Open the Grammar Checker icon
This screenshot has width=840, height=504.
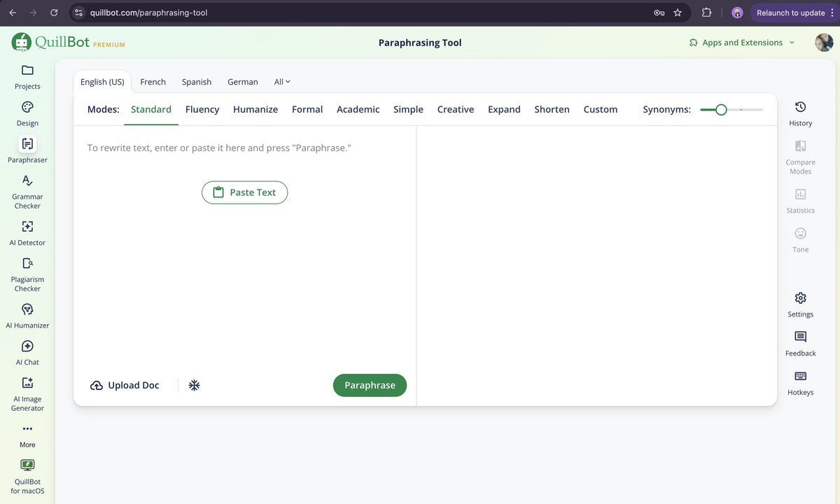click(x=27, y=181)
